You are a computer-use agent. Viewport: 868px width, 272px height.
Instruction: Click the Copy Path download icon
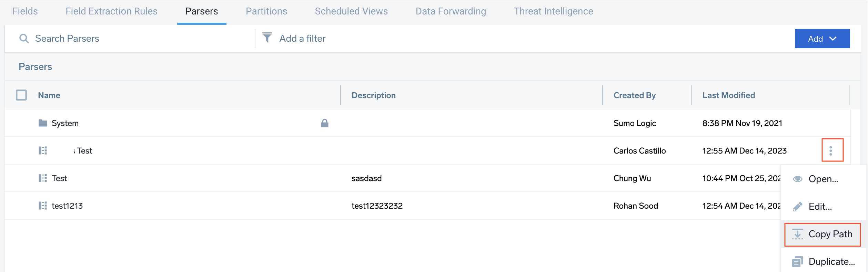pos(798,234)
